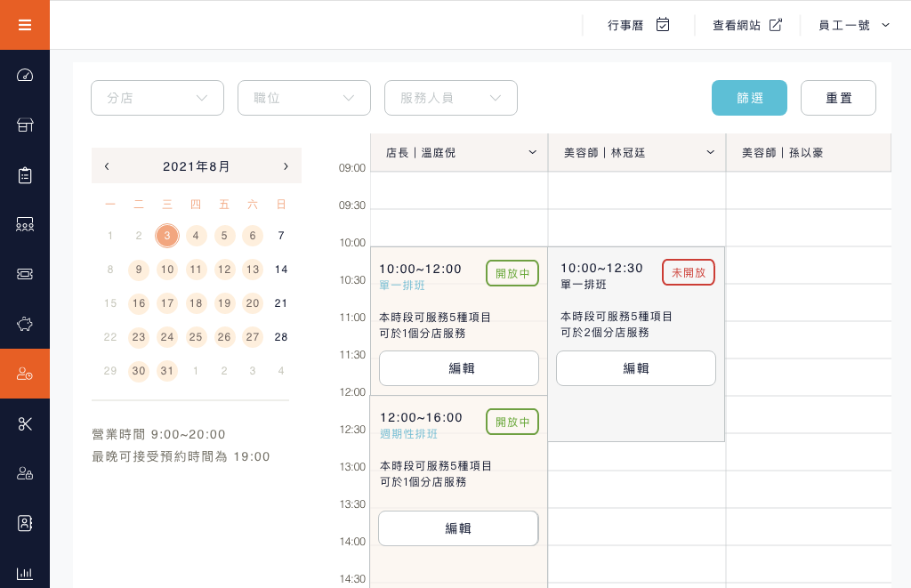The width and height of the screenshot is (911, 588).
Task: Open the people group sidebar icon
Action: (x=24, y=224)
